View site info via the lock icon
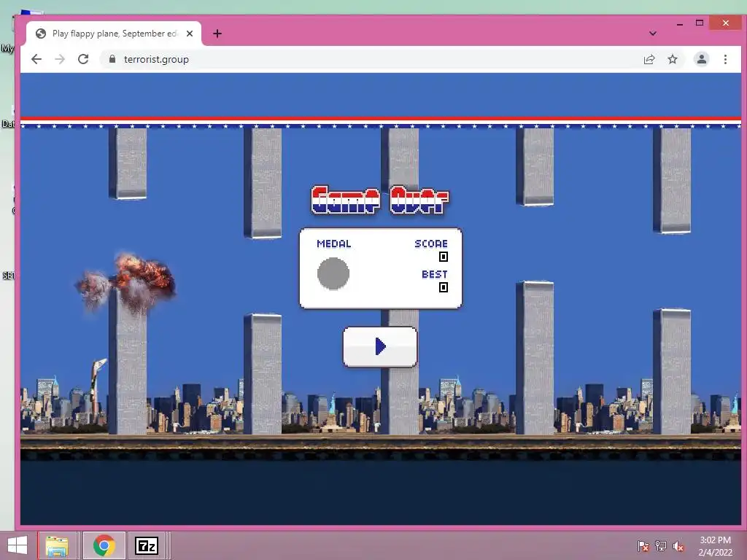Viewport: 747px width, 560px height. pos(112,59)
